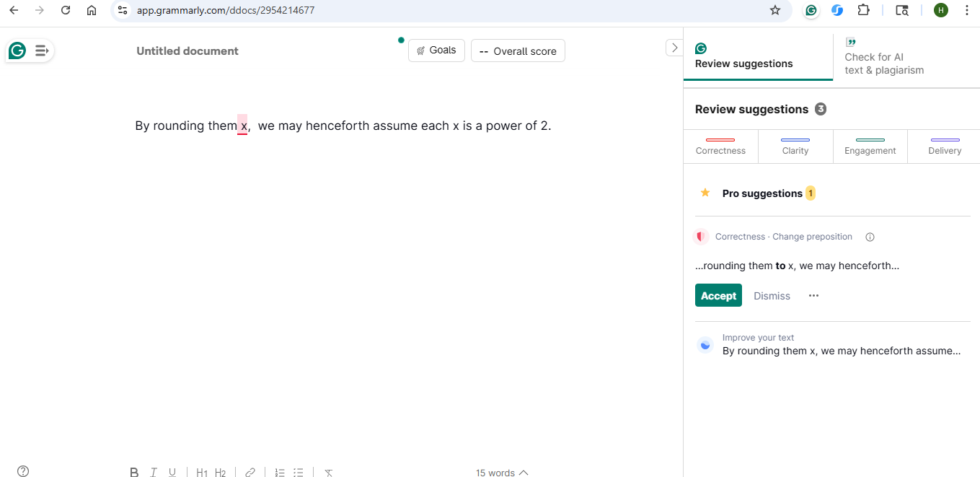Apply Heading 2 style
The width and height of the screenshot is (980, 477).
[x=220, y=473]
